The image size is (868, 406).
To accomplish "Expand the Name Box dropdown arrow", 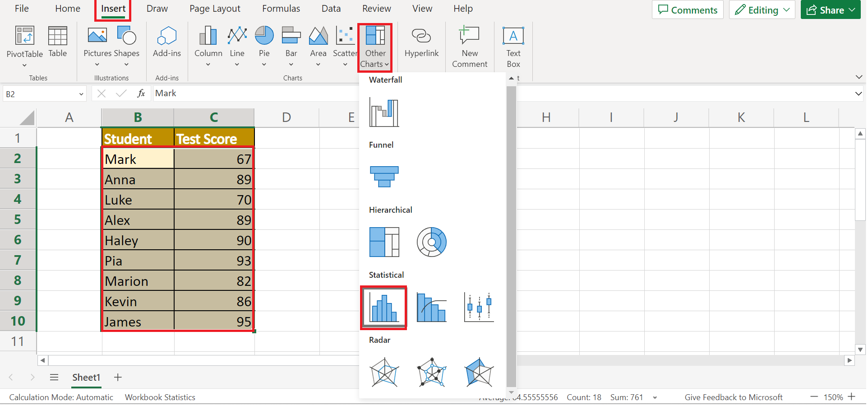I will 81,94.
